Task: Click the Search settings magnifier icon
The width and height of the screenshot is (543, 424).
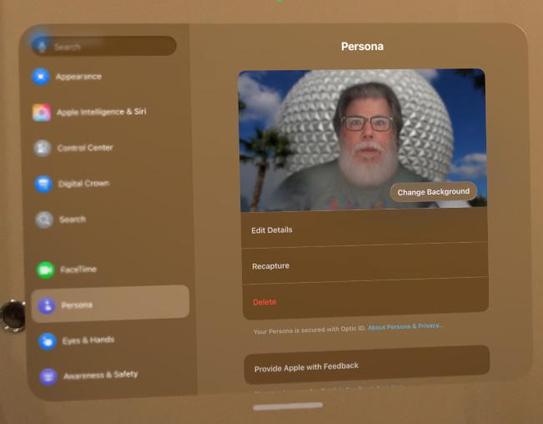Action: pos(44,220)
